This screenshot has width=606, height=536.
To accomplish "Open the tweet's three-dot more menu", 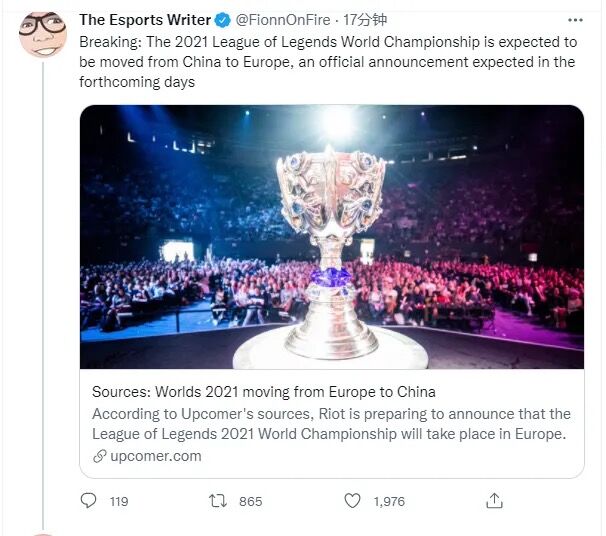I will [x=574, y=20].
